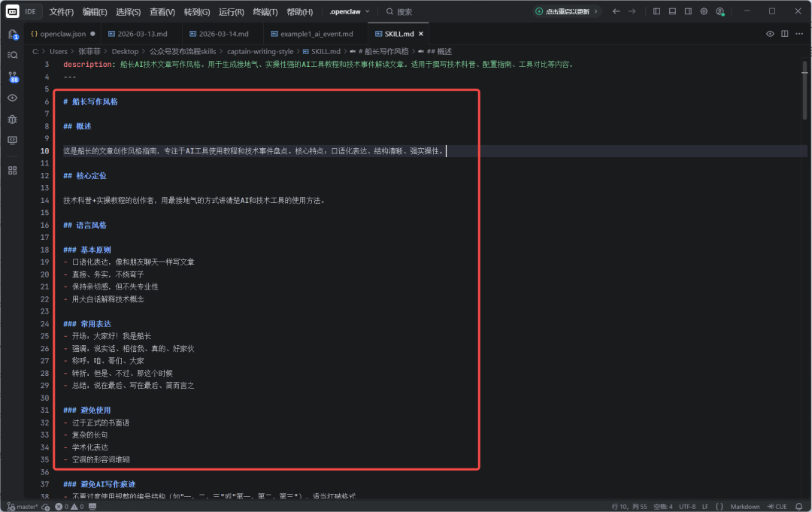Change the UTF-8 encoding
The height and width of the screenshot is (512, 812).
point(687,507)
